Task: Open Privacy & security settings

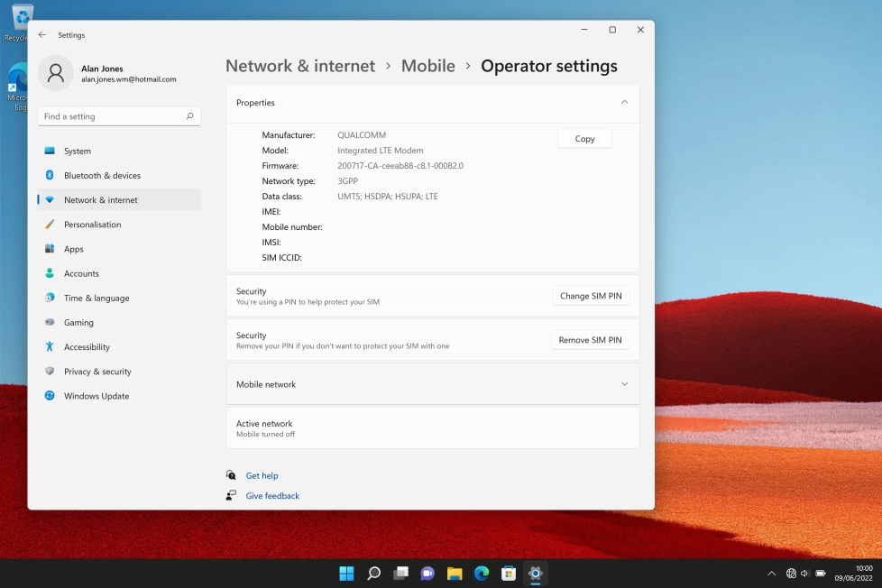Action: click(97, 372)
